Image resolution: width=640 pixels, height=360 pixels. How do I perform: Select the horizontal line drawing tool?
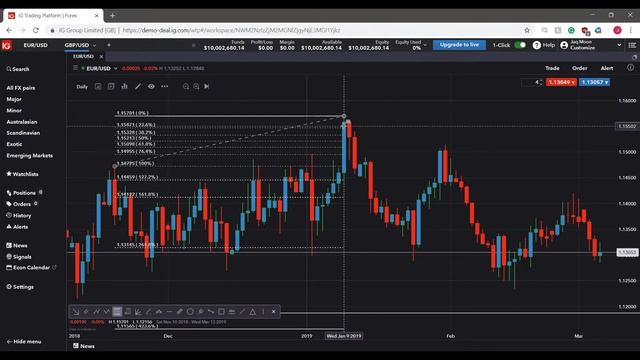[x=169, y=312]
